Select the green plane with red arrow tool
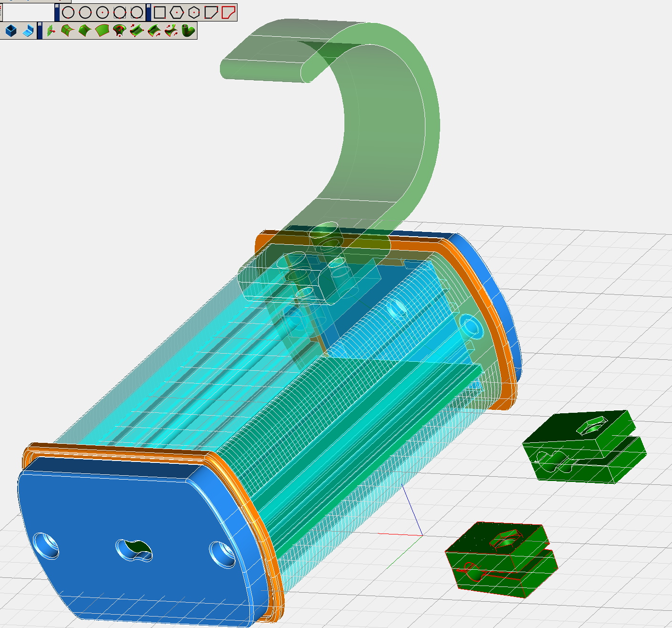Image resolution: width=672 pixels, height=628 pixels. [51, 31]
